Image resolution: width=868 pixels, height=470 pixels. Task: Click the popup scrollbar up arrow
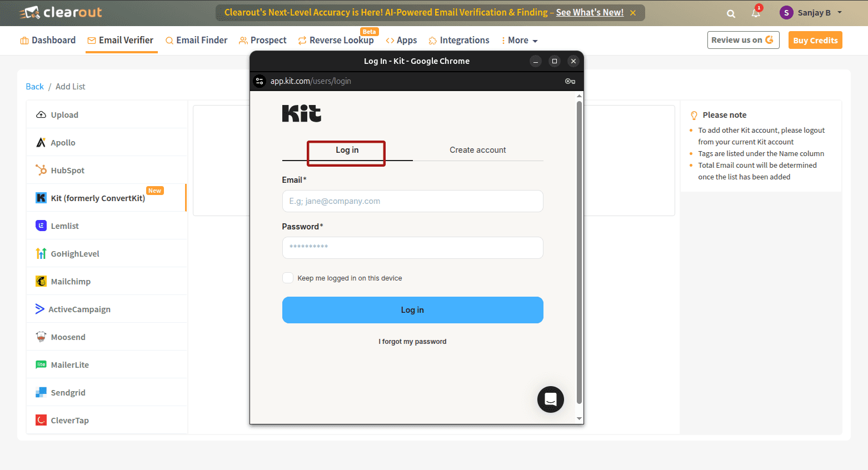580,96
